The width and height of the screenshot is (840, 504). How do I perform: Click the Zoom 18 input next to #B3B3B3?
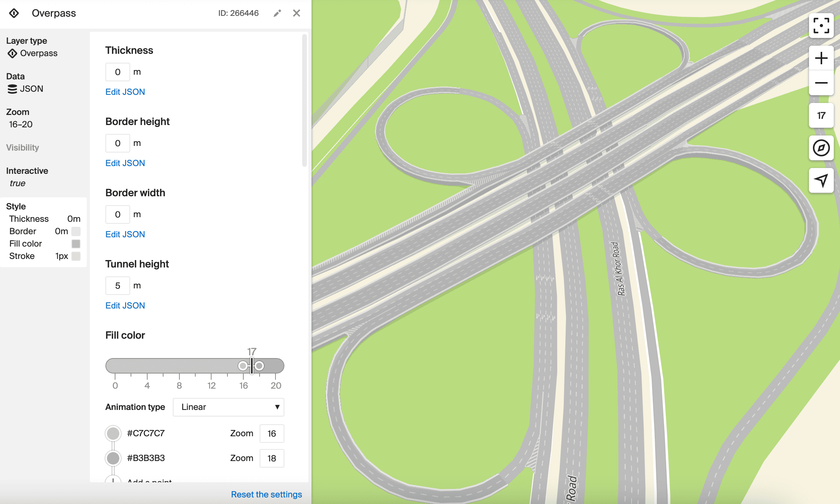[x=272, y=458]
